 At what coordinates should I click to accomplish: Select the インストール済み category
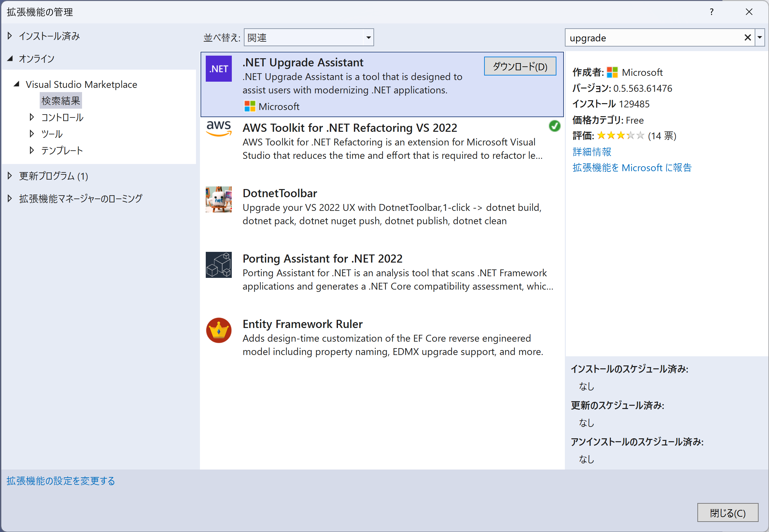(x=49, y=36)
